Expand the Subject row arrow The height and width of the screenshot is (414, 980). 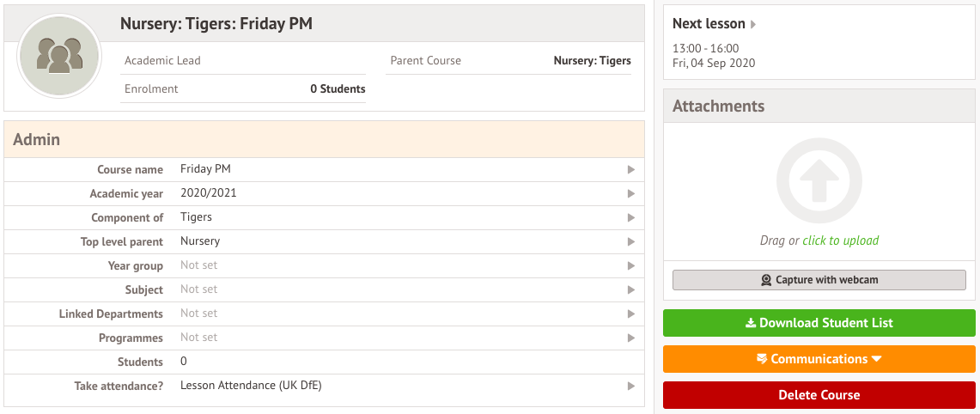click(631, 290)
